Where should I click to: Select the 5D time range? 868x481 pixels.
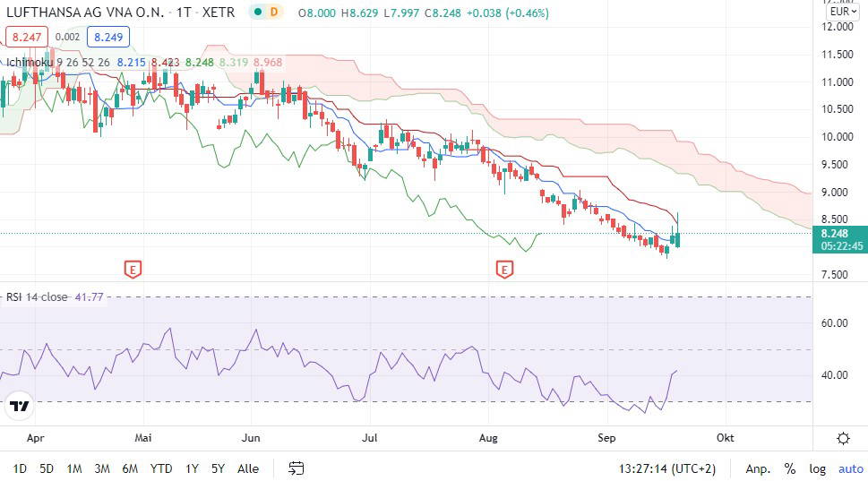47,468
